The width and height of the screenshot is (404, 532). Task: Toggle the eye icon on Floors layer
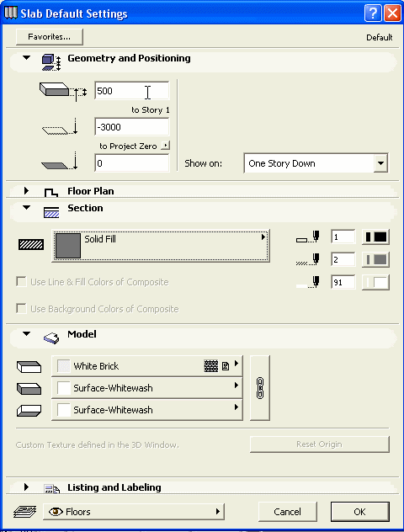56,511
